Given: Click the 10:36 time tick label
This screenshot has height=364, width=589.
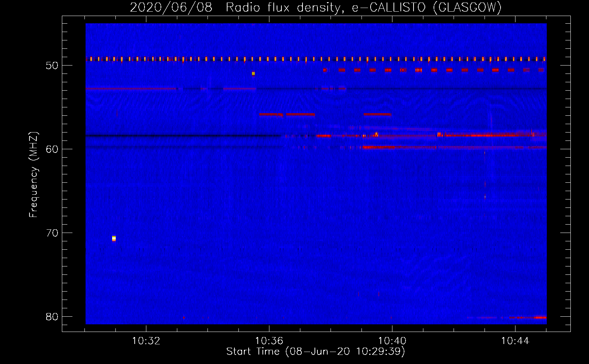Looking at the screenshot, I should click(269, 341).
